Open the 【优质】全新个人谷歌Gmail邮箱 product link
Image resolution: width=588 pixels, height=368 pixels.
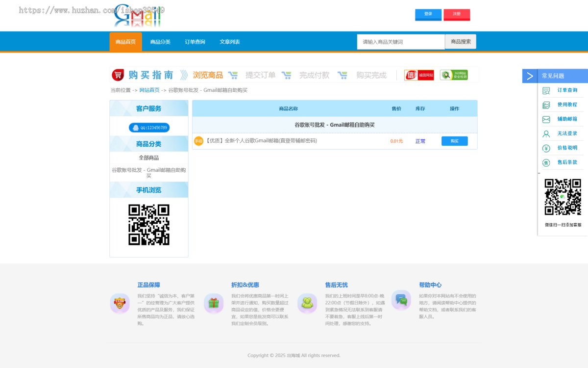[x=261, y=141]
